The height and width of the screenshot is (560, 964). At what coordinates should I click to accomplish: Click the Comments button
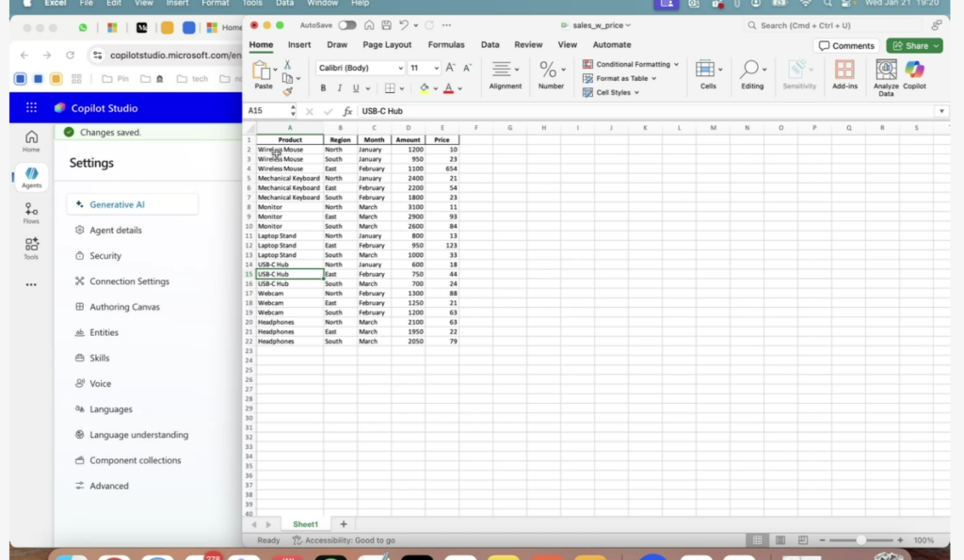tap(846, 45)
